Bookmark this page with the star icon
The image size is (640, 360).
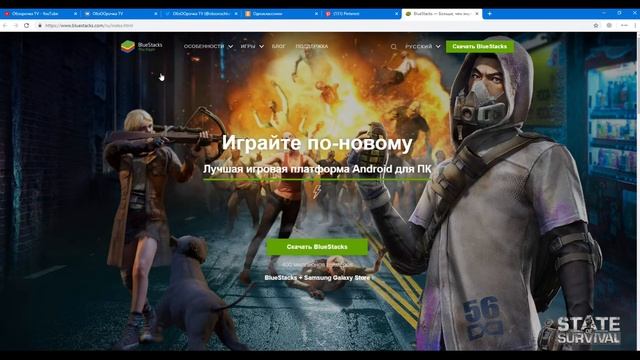pyautogui.click(x=596, y=25)
